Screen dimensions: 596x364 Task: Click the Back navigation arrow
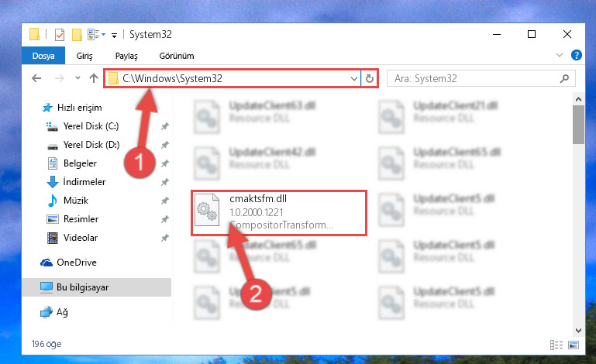(36, 78)
